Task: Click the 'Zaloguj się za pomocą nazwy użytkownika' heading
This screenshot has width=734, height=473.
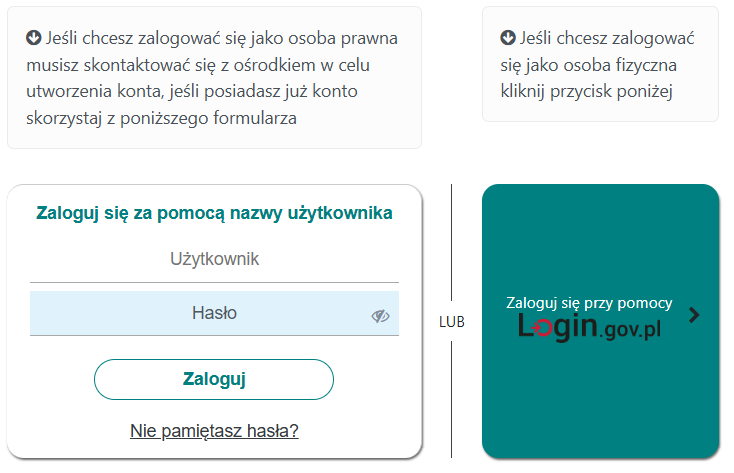Action: (x=214, y=212)
